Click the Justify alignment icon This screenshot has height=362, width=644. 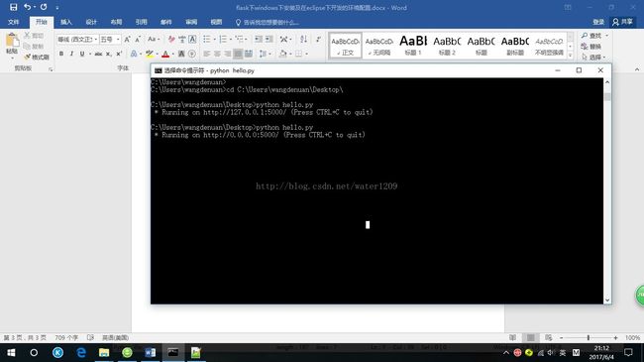coord(238,54)
